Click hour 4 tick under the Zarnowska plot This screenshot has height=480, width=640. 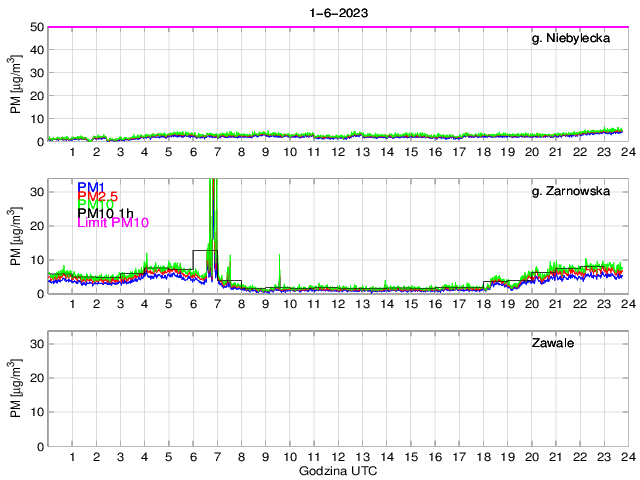(144, 304)
